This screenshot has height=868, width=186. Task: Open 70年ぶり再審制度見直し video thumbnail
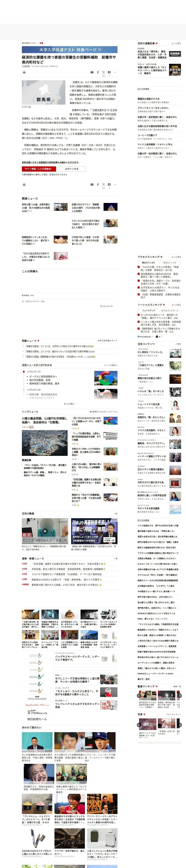pyautogui.click(x=94, y=531)
